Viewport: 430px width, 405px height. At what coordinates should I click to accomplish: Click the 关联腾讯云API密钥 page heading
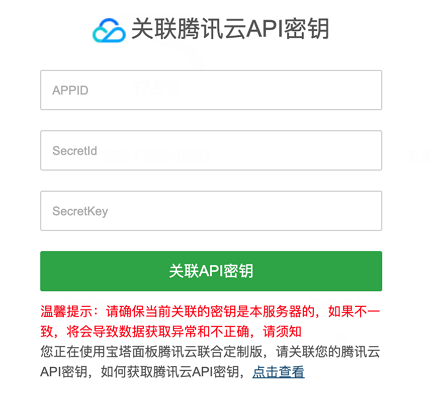pos(230,29)
